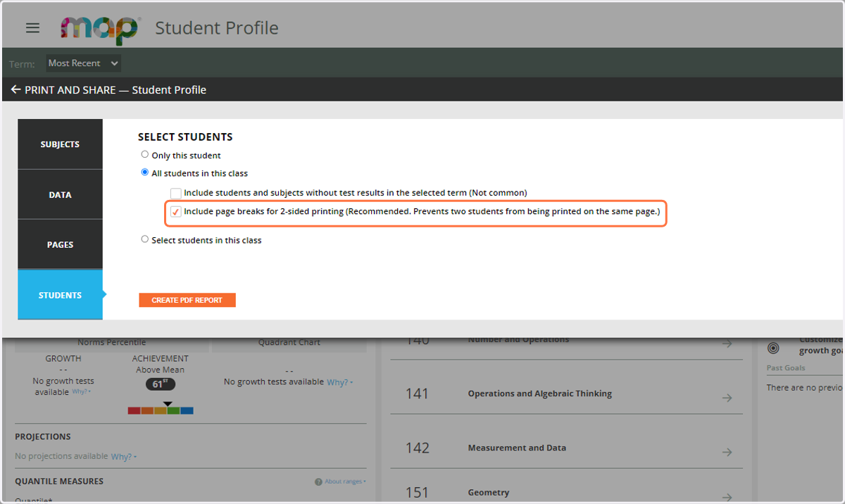Click Operations and Algebraic Thinking text
Viewport: 845px width, 504px height.
pos(540,393)
